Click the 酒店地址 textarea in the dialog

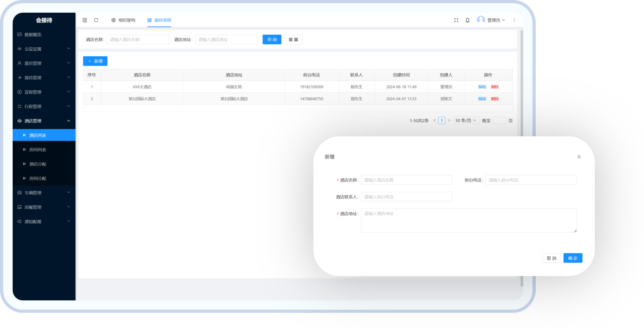pyautogui.click(x=468, y=221)
